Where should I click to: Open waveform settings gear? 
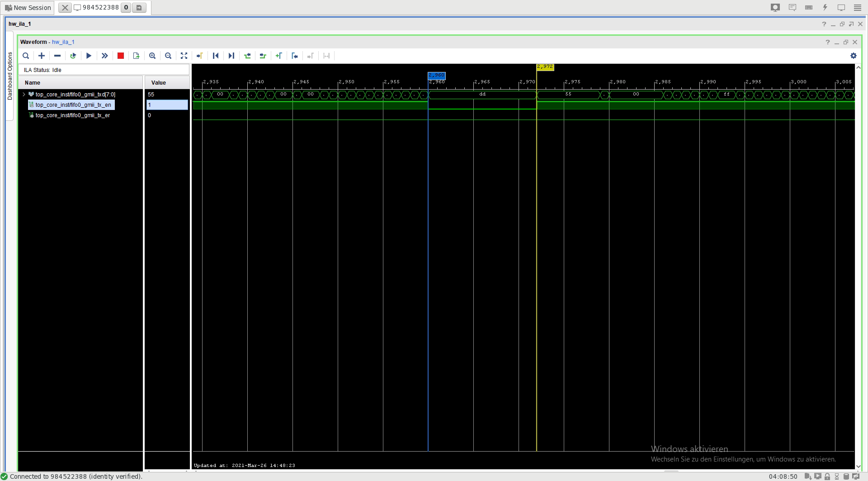coord(854,56)
